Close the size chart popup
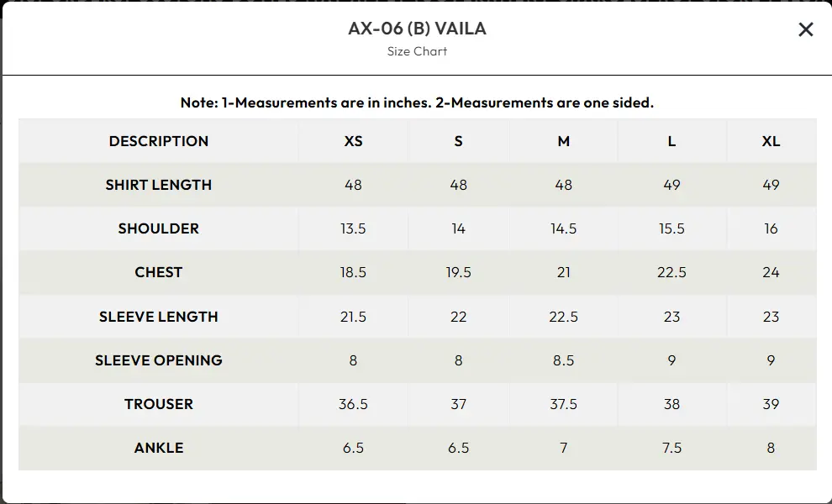This screenshot has width=832, height=504. coord(805,29)
